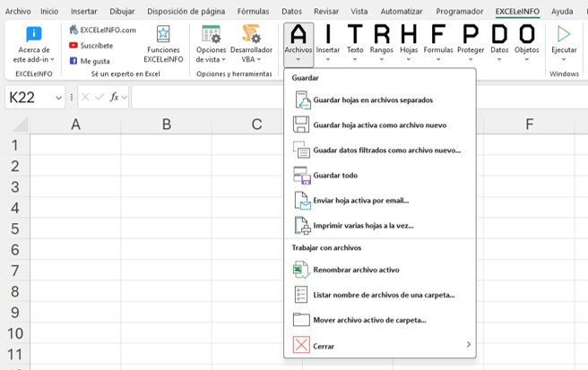Select Guadar datos filtrados como archivo nuevo
Screen dimensions: 588x370
coord(380,151)
